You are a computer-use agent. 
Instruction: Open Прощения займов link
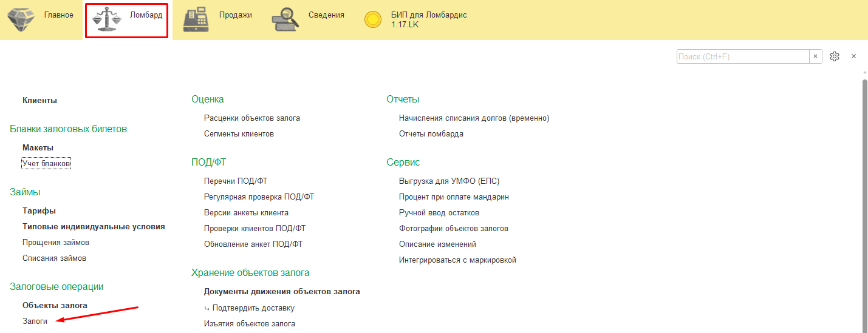(56, 242)
